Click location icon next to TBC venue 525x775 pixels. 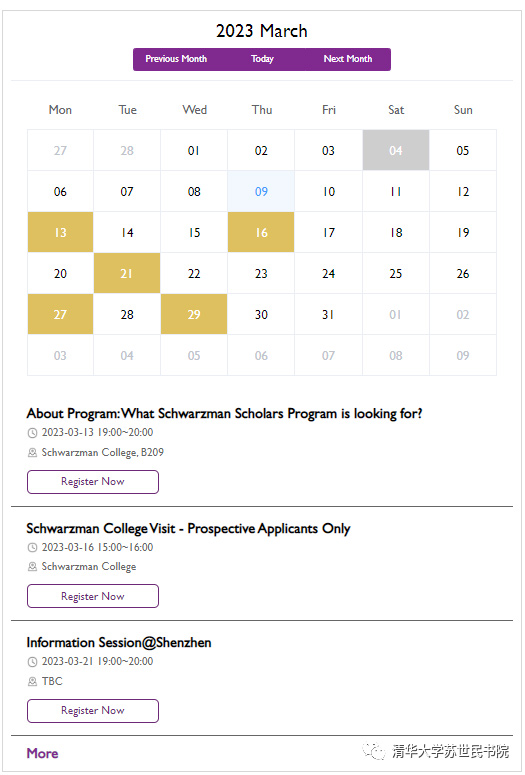coord(32,682)
